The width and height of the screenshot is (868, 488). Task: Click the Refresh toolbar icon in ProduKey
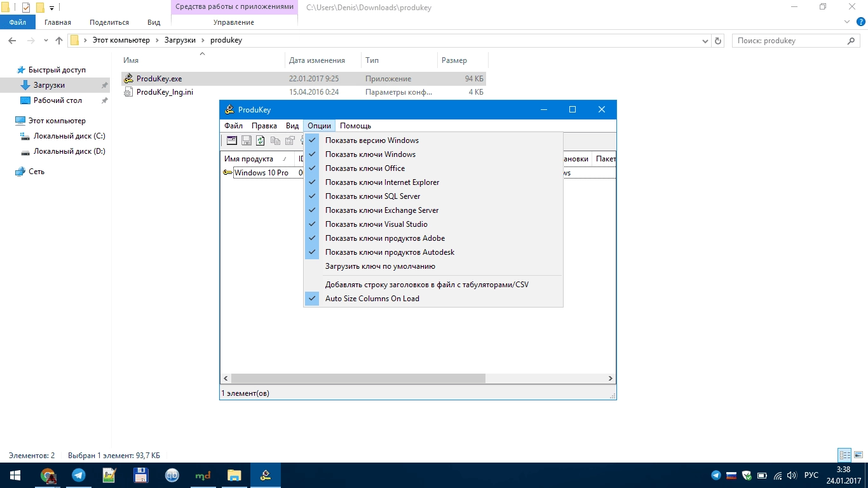261,140
